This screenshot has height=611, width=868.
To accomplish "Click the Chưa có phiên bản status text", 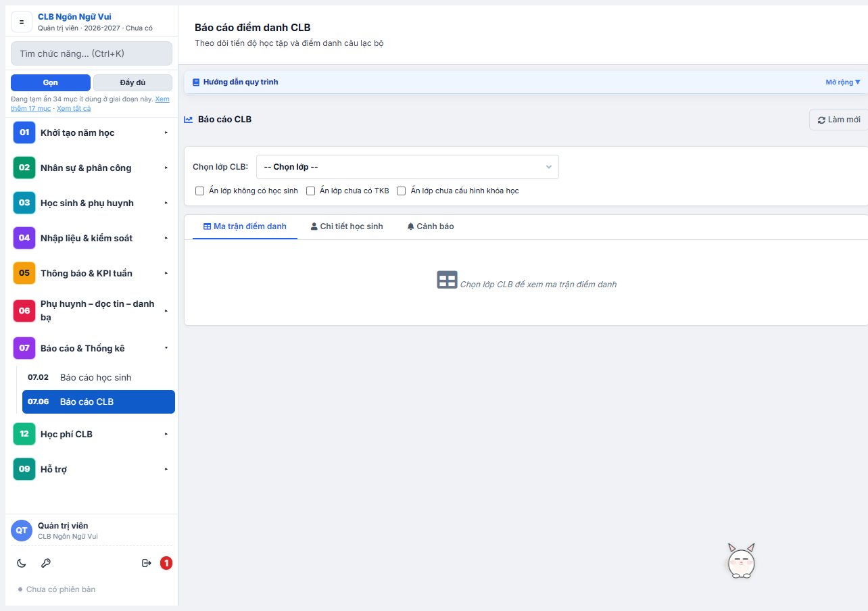I will click(61, 589).
